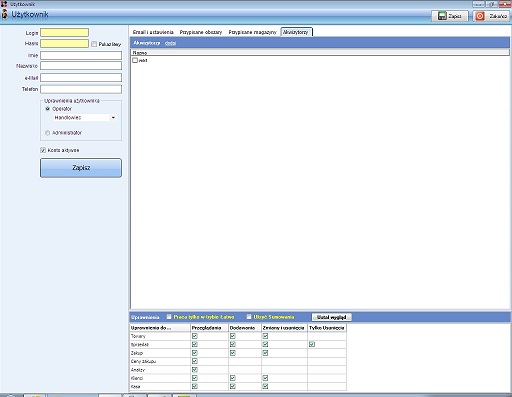The height and width of the screenshot is (397, 512).
Task: Uncheck Sprzedaż Dodawanie permission
Action: click(233, 344)
